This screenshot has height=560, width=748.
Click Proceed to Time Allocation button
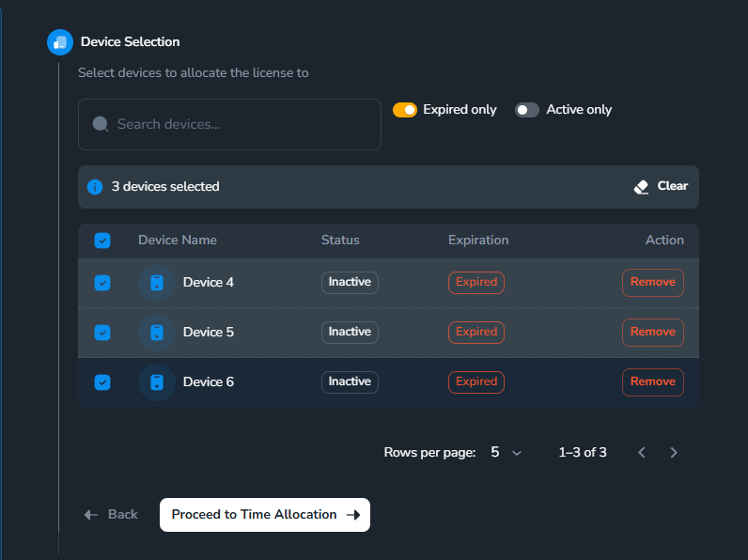(265, 515)
